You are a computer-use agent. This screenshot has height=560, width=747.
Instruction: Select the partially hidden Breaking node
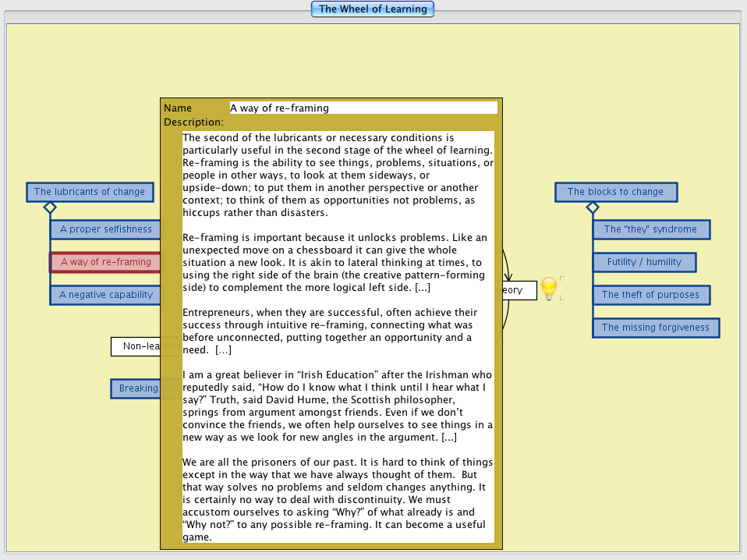click(136, 388)
